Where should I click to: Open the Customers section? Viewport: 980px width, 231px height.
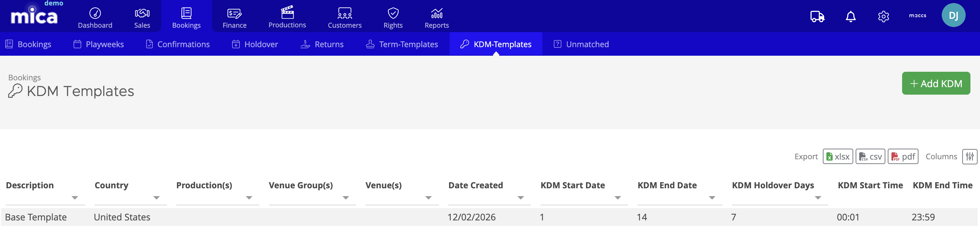pyautogui.click(x=345, y=18)
